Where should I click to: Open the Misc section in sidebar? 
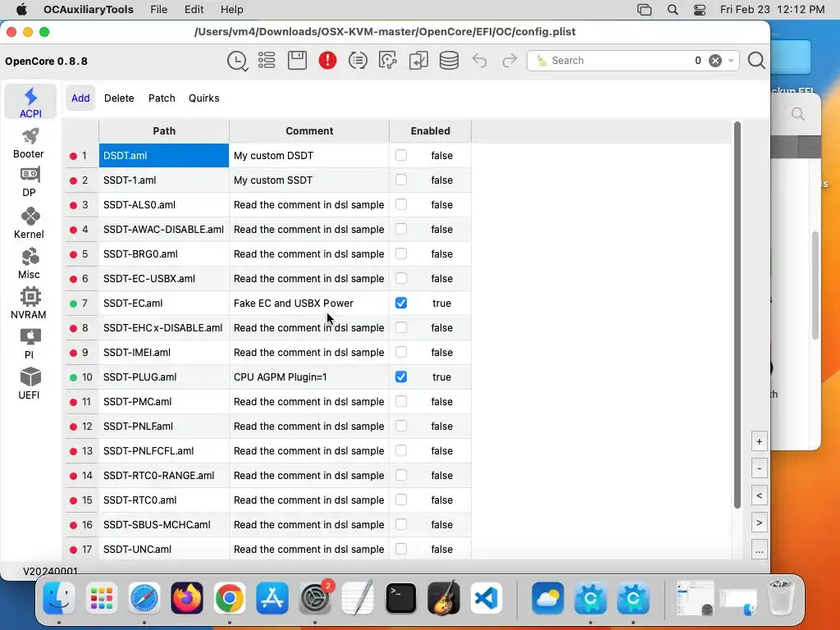29,263
